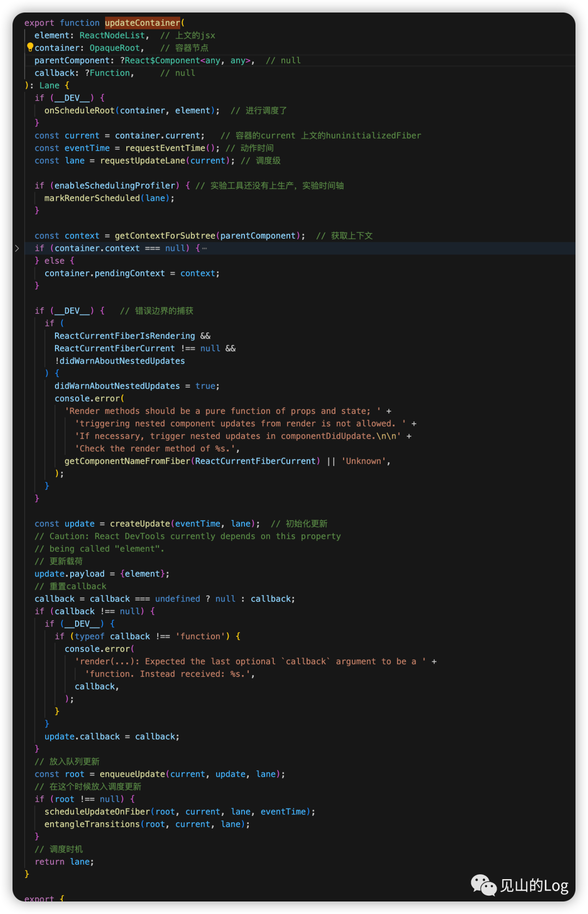
Task: Click the onScheduleRoot call
Action: [79, 111]
